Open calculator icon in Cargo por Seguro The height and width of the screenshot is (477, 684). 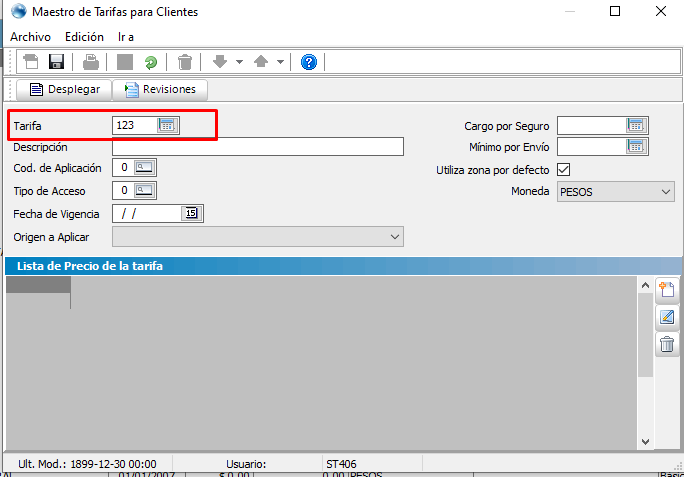(636, 126)
